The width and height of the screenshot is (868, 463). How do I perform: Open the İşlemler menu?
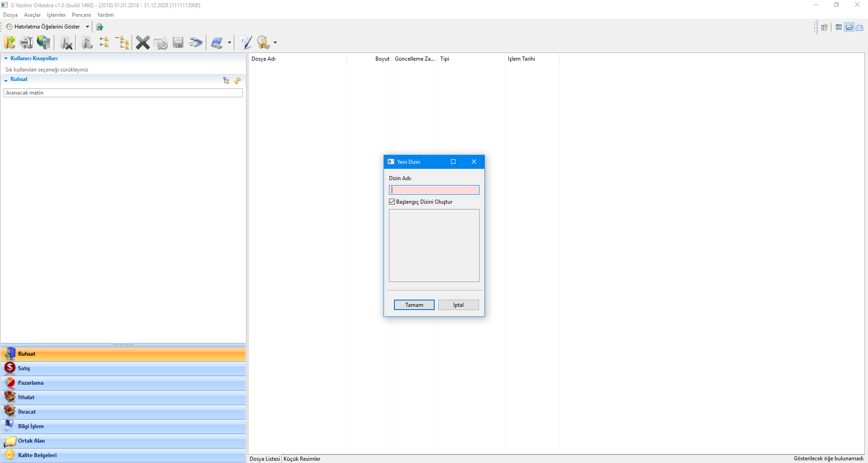pos(56,15)
